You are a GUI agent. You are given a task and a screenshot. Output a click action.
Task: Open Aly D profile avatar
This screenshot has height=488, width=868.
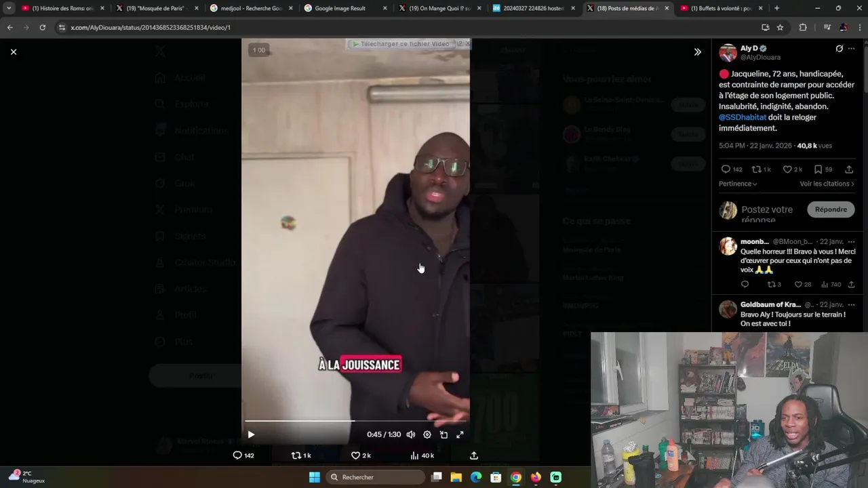(728, 53)
